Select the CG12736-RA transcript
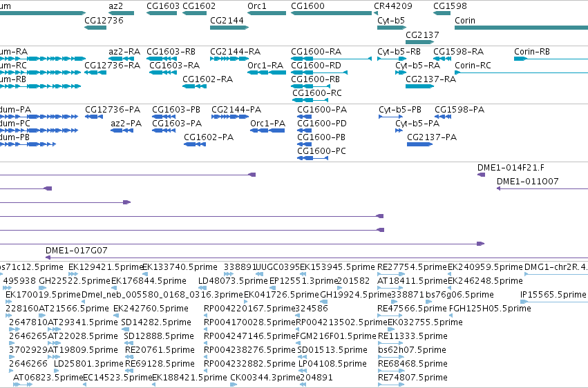588x388 pixels. pyautogui.click(x=95, y=72)
